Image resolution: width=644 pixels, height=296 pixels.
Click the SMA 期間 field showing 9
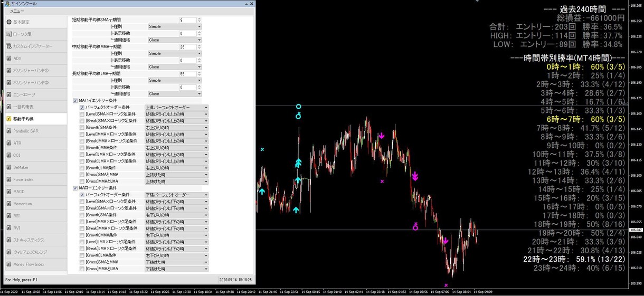[x=187, y=20]
